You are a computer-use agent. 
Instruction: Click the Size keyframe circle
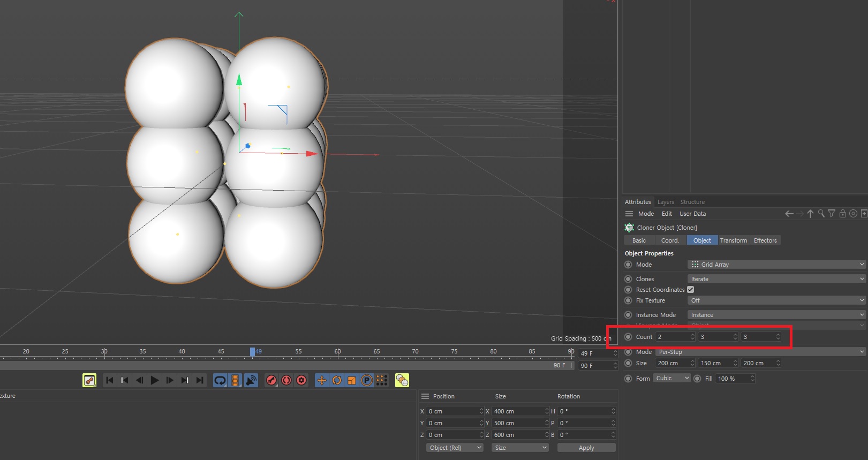coord(629,363)
